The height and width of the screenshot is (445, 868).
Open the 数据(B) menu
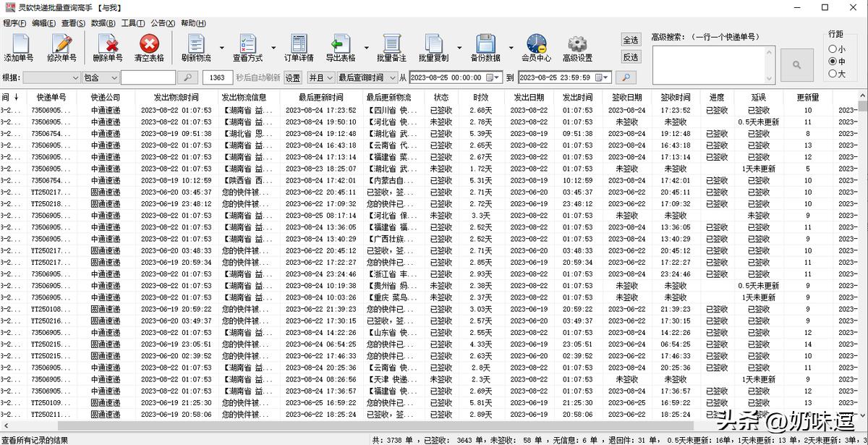[103, 23]
